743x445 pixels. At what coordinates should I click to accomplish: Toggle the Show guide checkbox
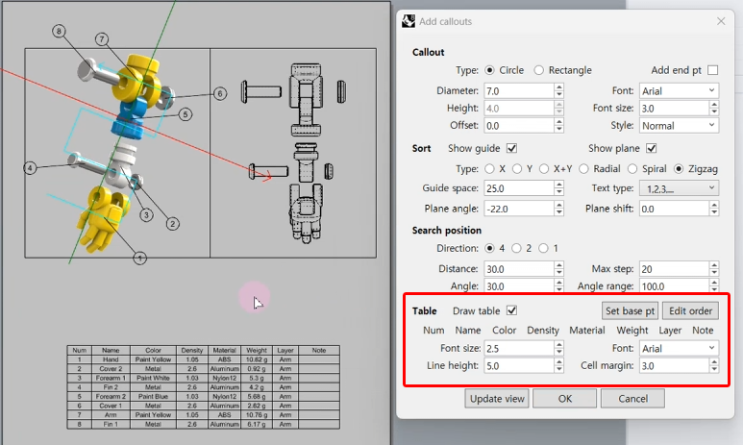coord(511,148)
